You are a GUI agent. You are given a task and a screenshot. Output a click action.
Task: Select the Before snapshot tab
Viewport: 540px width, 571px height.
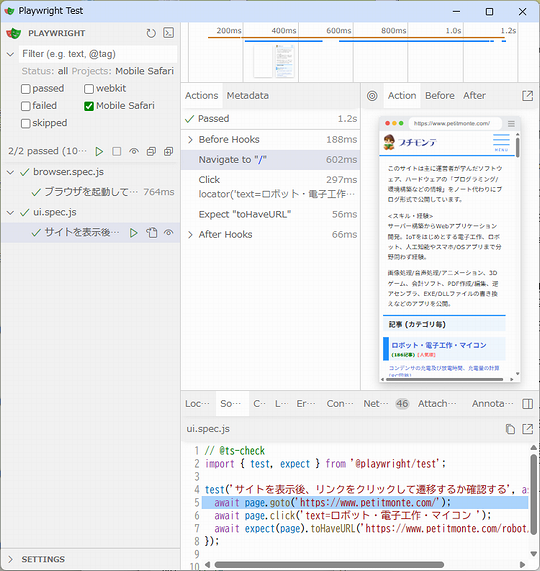click(x=440, y=96)
